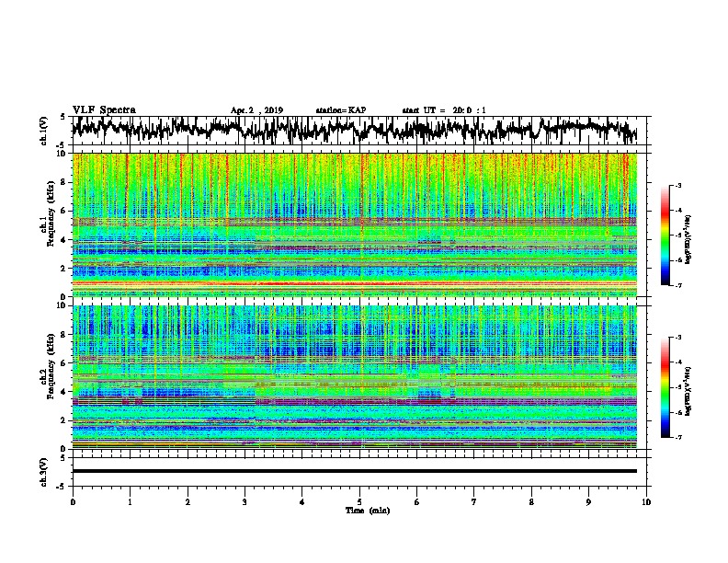Click time axis tick label '9'

(x=588, y=502)
